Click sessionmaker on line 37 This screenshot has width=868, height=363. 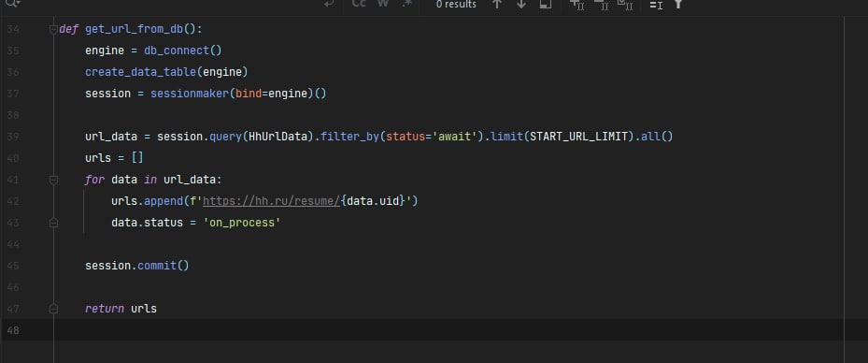(x=190, y=94)
